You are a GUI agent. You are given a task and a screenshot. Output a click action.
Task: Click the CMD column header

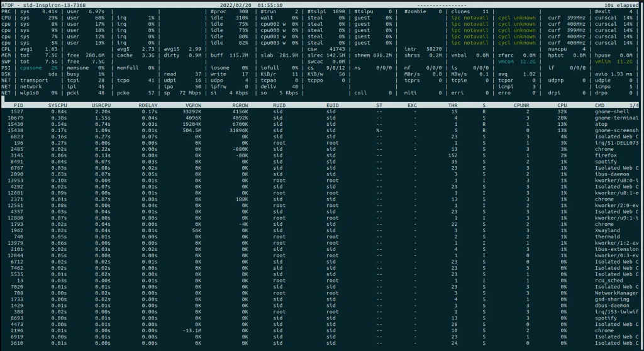[x=600, y=104]
